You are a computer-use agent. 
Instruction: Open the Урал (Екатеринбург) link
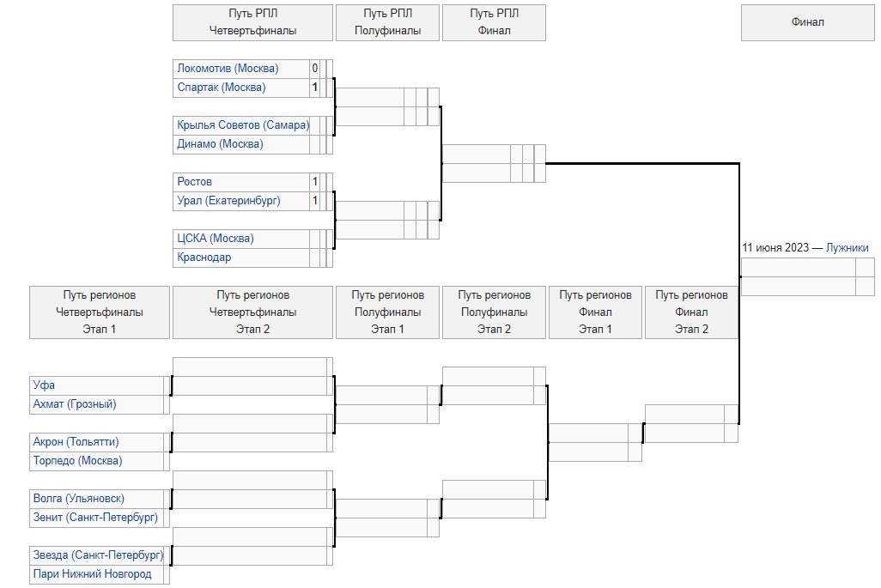click(228, 201)
